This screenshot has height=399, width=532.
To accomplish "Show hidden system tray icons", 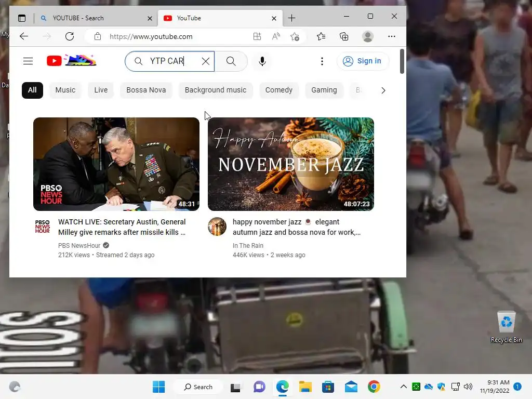I will coord(403,387).
